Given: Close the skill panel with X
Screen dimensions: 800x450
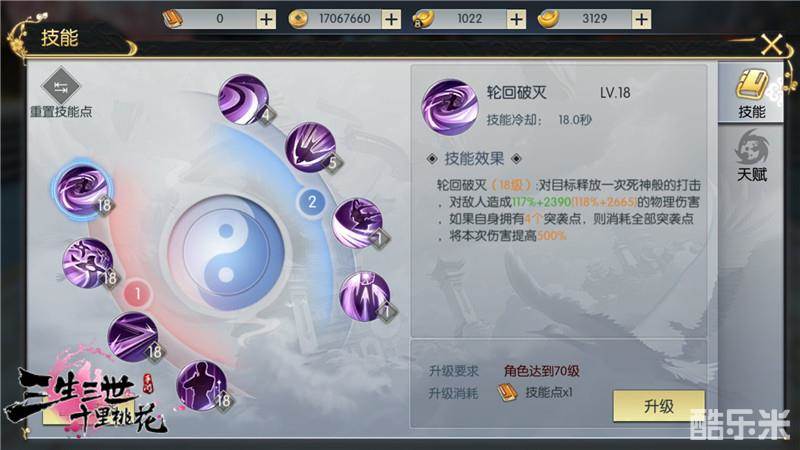Looking at the screenshot, I should click(771, 45).
